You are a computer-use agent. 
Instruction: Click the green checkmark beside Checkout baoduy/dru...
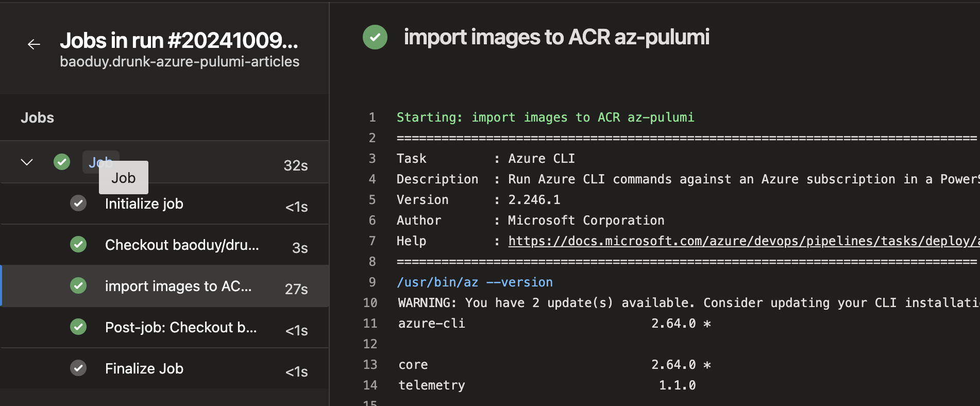click(78, 244)
